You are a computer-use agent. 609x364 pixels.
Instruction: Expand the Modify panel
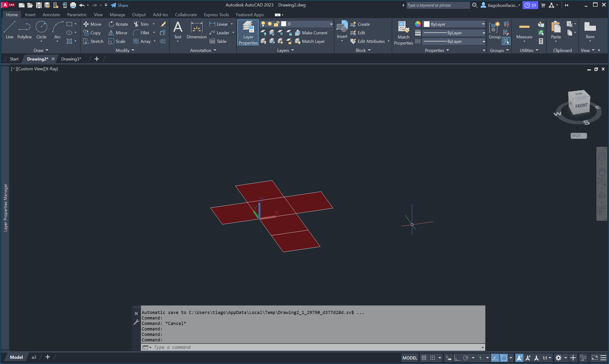click(x=125, y=50)
